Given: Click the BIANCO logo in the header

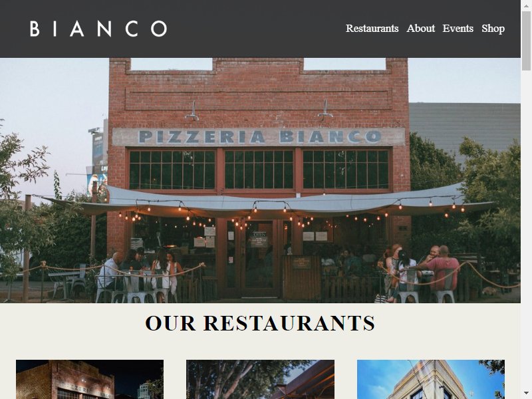Looking at the screenshot, I should click(x=98, y=29).
